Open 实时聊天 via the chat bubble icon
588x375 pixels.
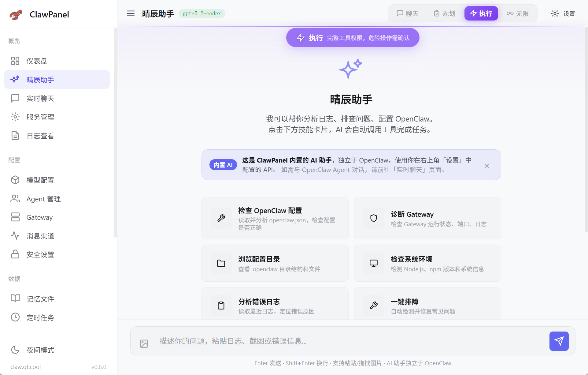(x=15, y=98)
